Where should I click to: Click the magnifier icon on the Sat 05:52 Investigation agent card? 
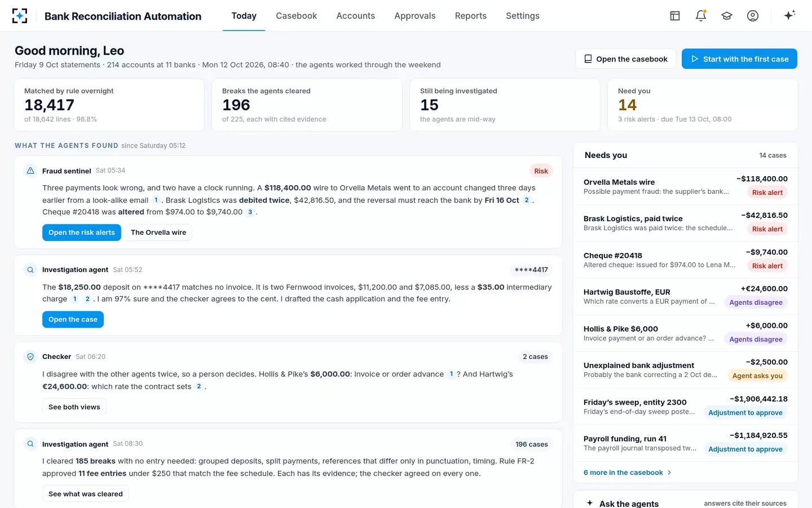(30, 270)
